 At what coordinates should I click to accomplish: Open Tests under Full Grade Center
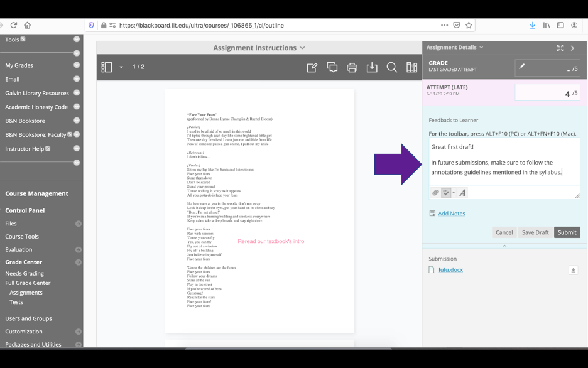pos(16,302)
